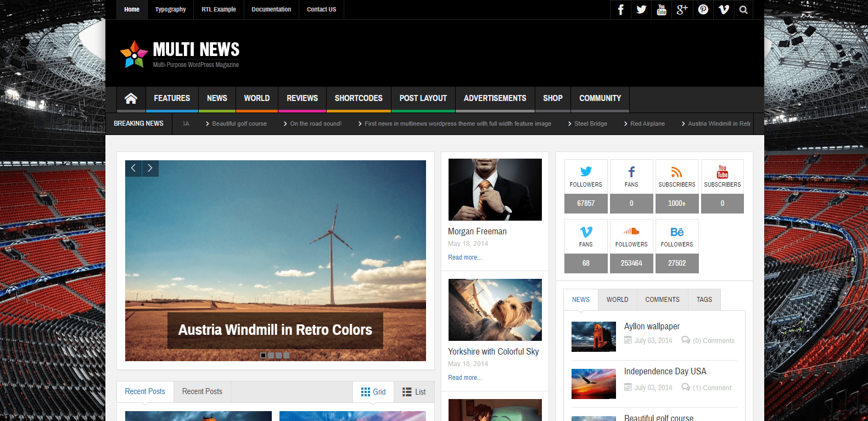Select the first Recent Posts tab
The width and height of the screenshot is (868, 421).
pyautogui.click(x=145, y=392)
